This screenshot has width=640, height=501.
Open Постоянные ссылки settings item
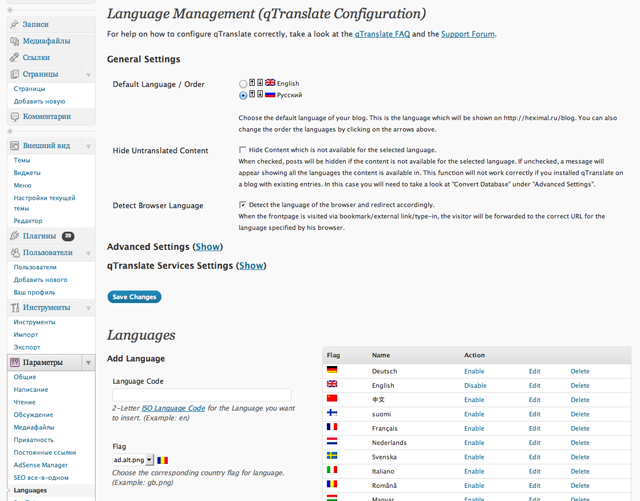click(44, 452)
